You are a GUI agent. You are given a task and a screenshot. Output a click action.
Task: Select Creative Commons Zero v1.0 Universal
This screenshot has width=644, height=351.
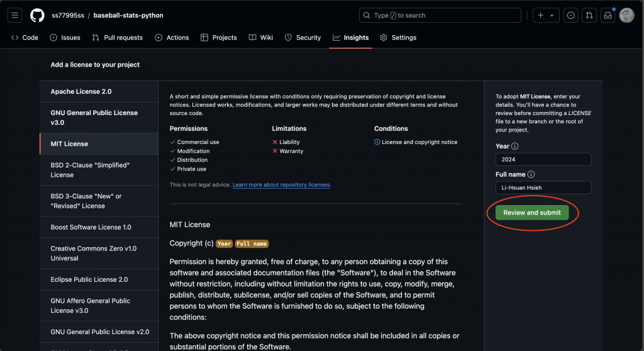pos(99,253)
